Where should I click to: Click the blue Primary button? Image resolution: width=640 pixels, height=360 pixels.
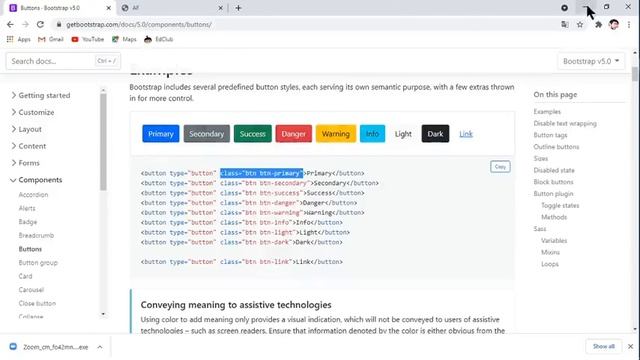[x=161, y=134]
